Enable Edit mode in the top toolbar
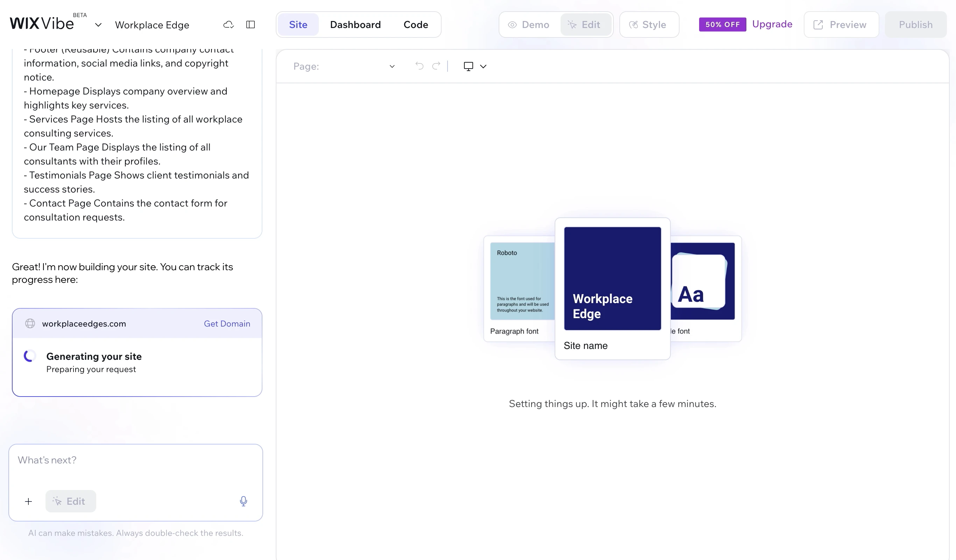This screenshot has width=956, height=560. [586, 24]
